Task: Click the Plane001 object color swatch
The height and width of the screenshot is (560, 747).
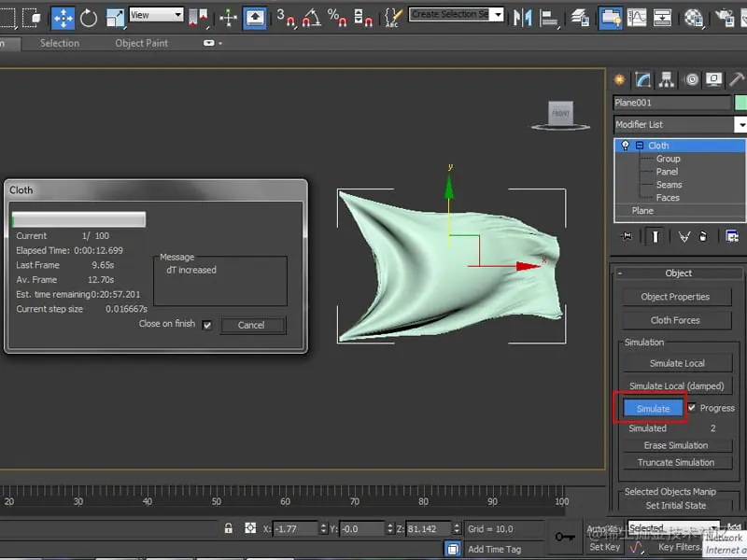Action: (x=741, y=103)
